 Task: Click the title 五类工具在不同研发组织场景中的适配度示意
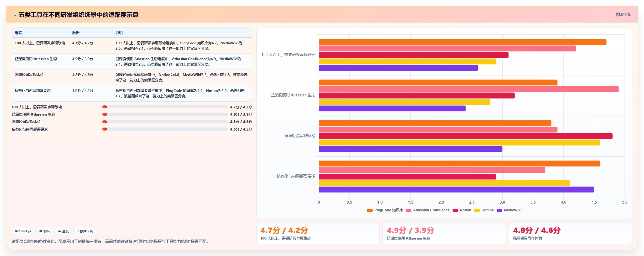78,15
